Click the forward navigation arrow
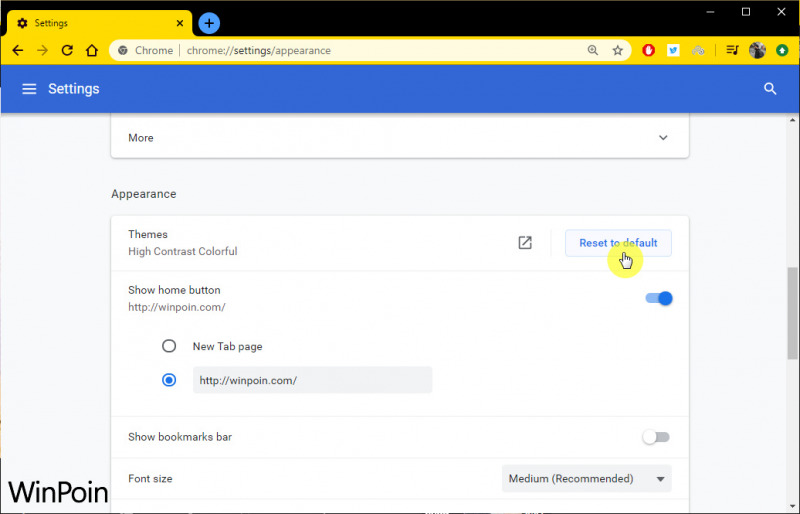 coord(42,51)
